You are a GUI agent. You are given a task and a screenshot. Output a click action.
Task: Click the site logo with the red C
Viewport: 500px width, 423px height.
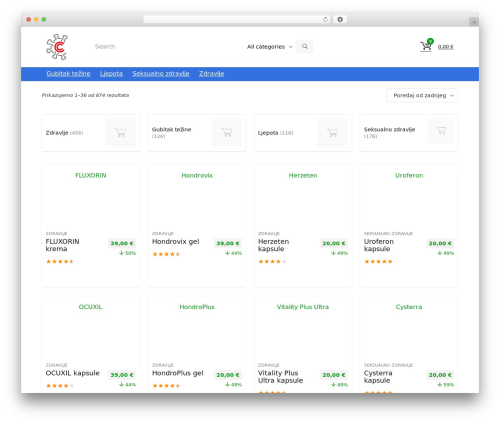(57, 47)
